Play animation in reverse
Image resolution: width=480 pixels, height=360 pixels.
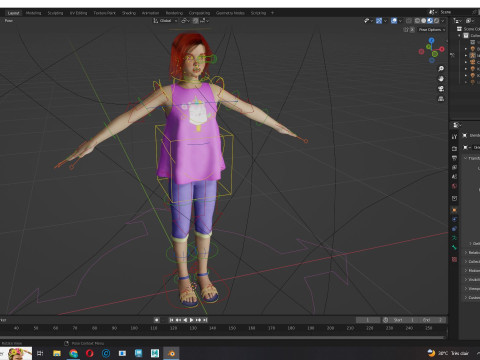click(x=185, y=320)
